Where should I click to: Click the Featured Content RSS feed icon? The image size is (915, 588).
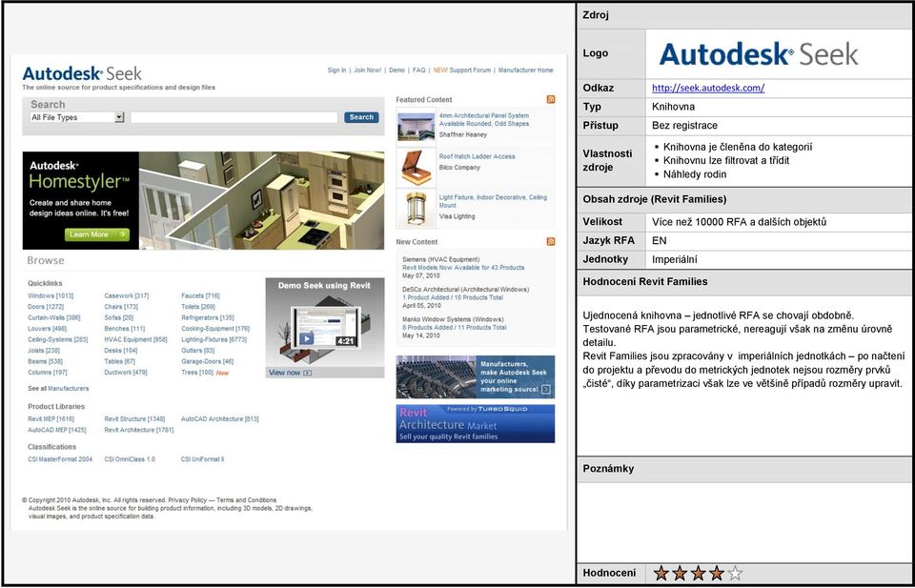coord(550,100)
